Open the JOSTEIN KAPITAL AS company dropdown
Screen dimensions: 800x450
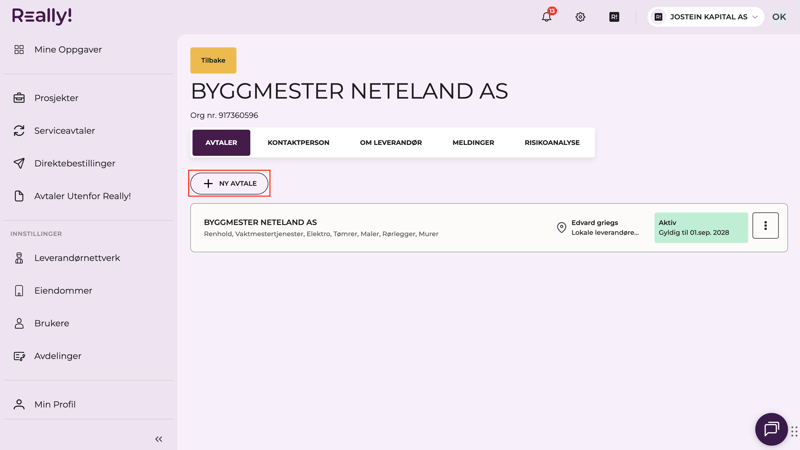coord(706,17)
